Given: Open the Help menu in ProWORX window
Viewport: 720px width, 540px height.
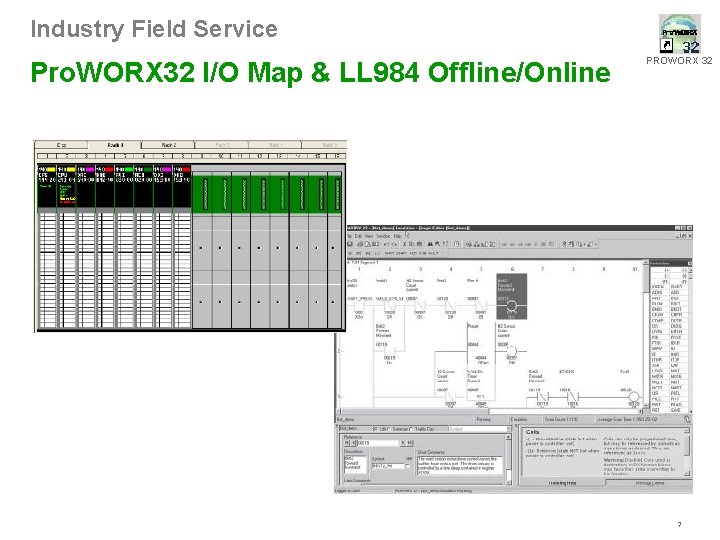Looking at the screenshot, I should 398,236.
